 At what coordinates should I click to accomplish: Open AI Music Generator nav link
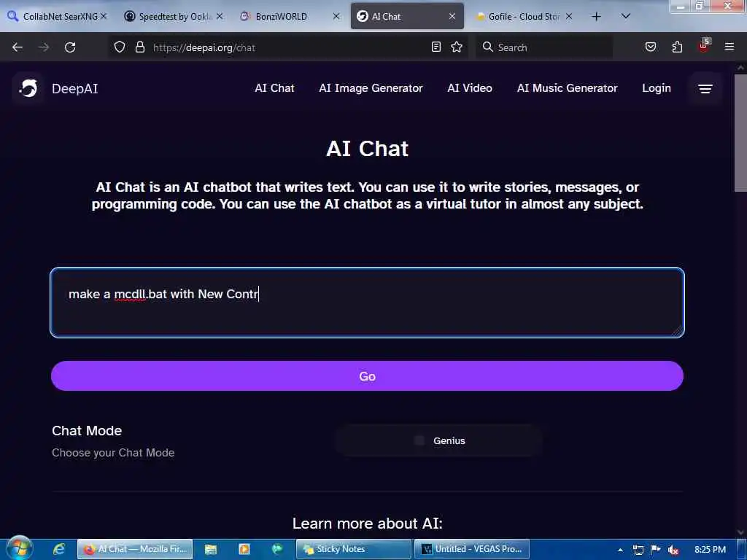567,88
